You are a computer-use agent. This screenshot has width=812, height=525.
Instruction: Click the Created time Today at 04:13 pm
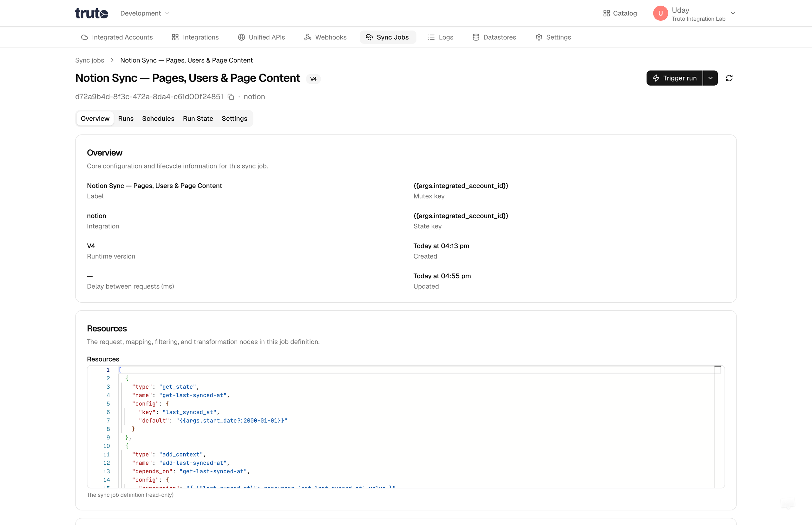(x=441, y=246)
